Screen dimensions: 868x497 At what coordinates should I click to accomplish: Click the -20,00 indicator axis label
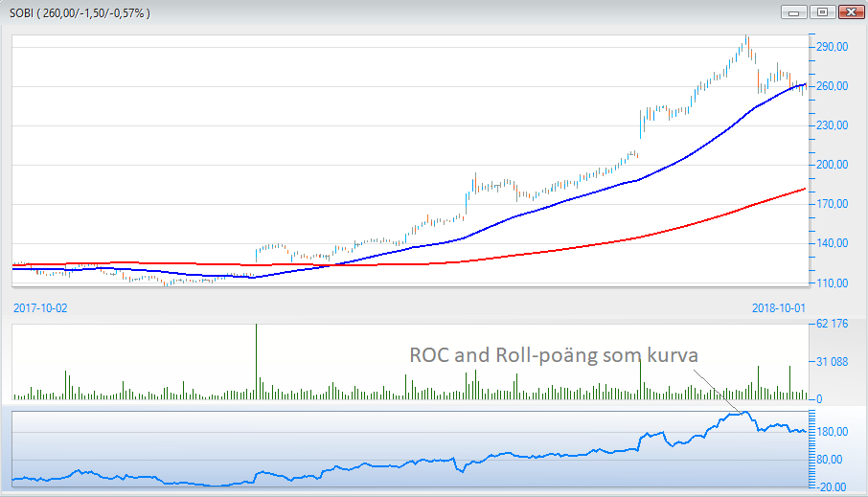(832, 487)
